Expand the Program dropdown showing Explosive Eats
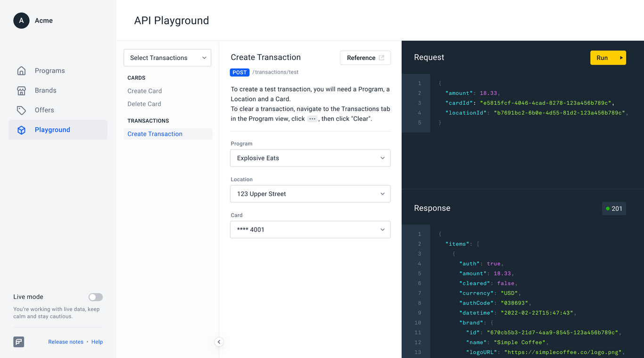The image size is (644, 358). [310, 158]
